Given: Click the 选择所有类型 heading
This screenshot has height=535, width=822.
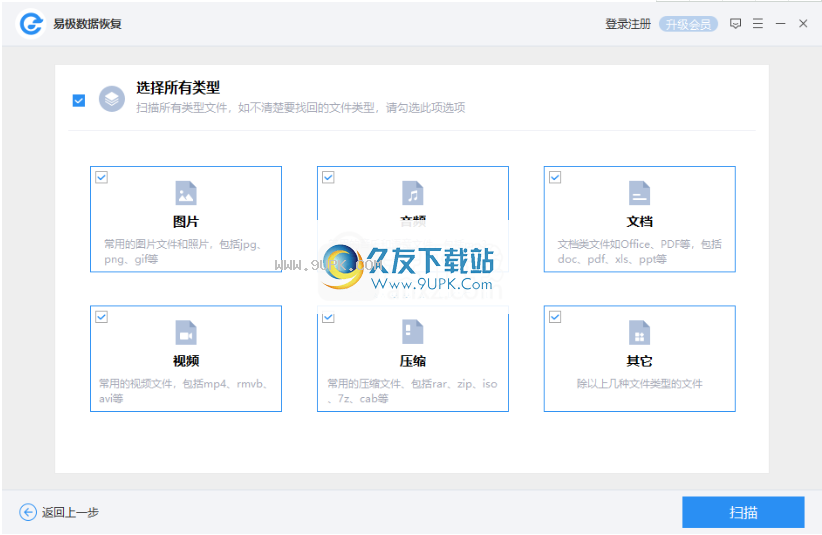Looking at the screenshot, I should 178,88.
